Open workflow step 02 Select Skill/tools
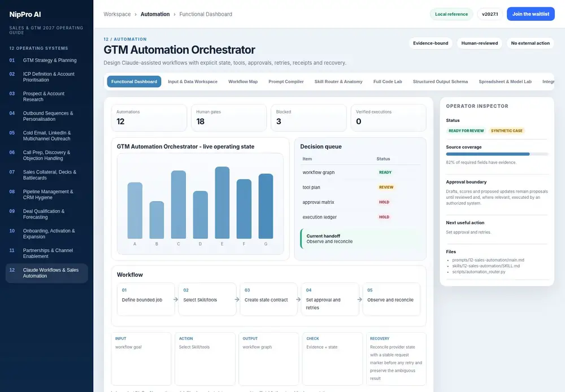 click(207, 299)
